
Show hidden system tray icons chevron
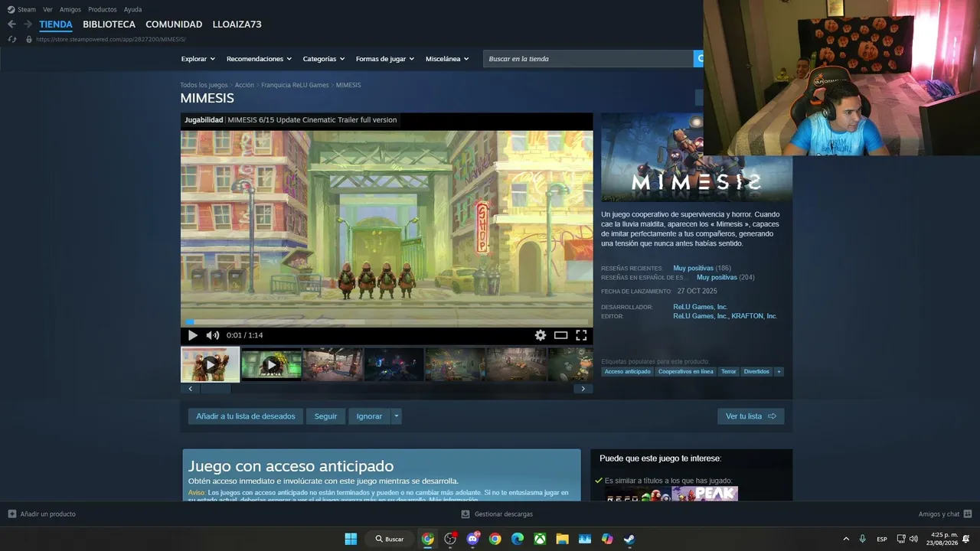click(x=846, y=539)
